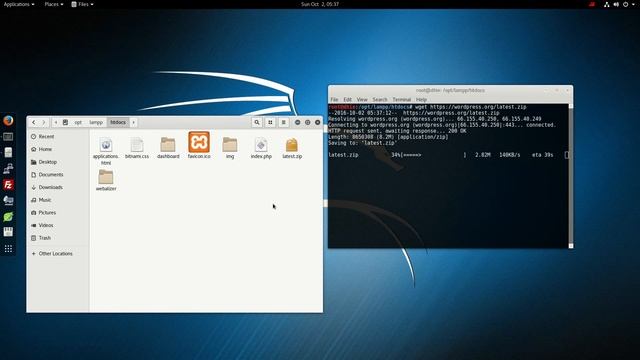The height and width of the screenshot is (360, 640).
Task: Click the Files search button
Action: point(257,122)
